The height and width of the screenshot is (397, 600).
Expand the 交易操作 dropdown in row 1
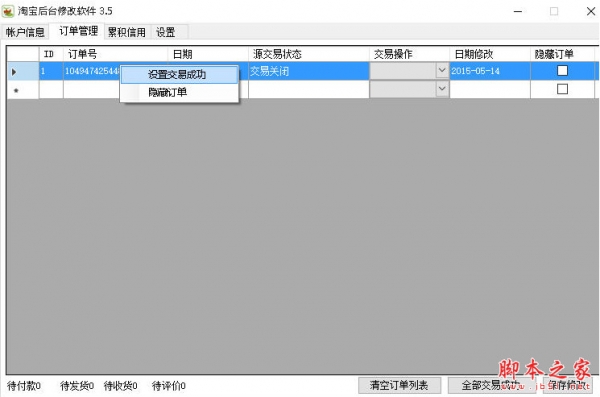click(x=442, y=70)
